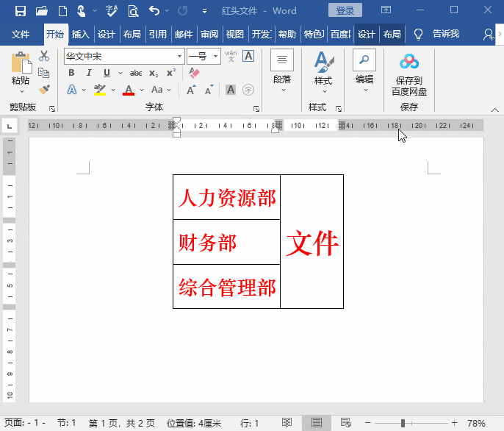This screenshot has height=431, width=504.
Task: Switch to Print Layout view
Action: point(317,423)
